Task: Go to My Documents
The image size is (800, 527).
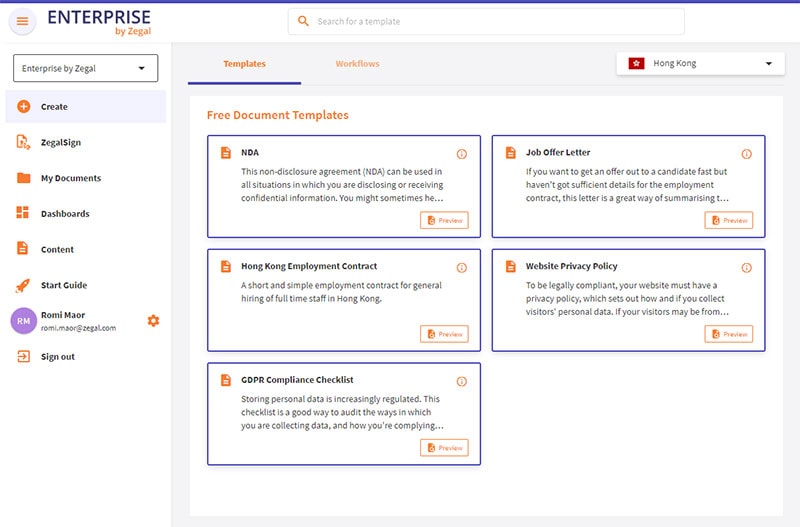Action: [x=86, y=178]
